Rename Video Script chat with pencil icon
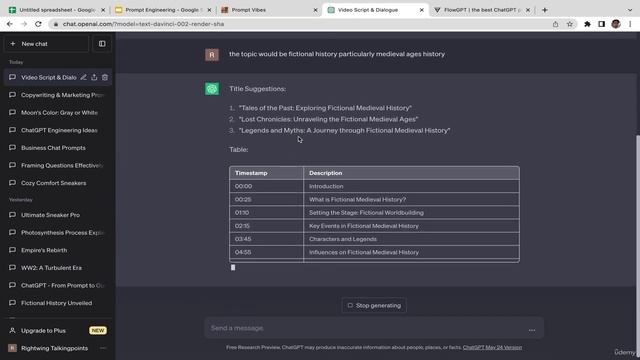640x360 pixels. coord(84,77)
